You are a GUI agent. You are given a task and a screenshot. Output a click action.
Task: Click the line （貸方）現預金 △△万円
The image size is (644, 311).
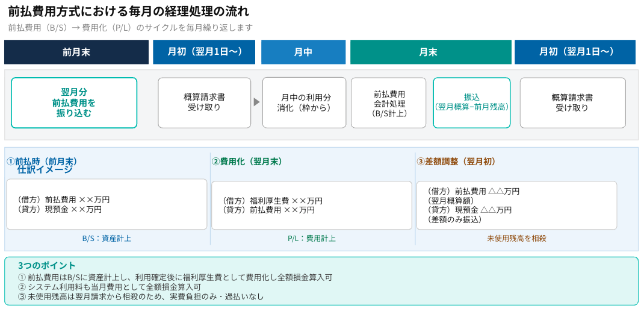point(469,210)
